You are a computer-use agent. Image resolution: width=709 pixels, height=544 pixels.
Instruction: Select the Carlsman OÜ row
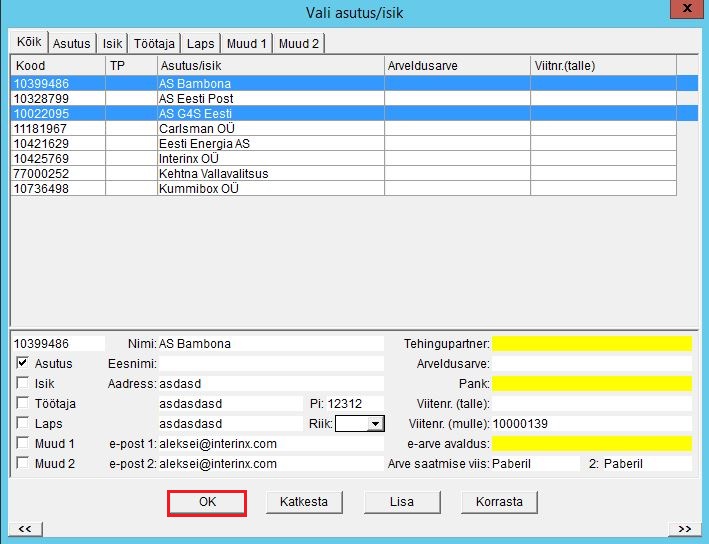344,128
